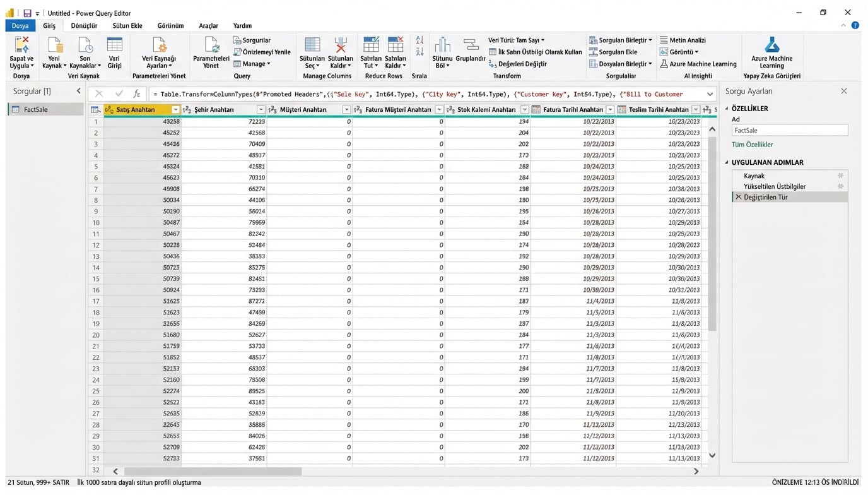Click help icon in ribbon corner
The image size is (868, 495).
[855, 25]
